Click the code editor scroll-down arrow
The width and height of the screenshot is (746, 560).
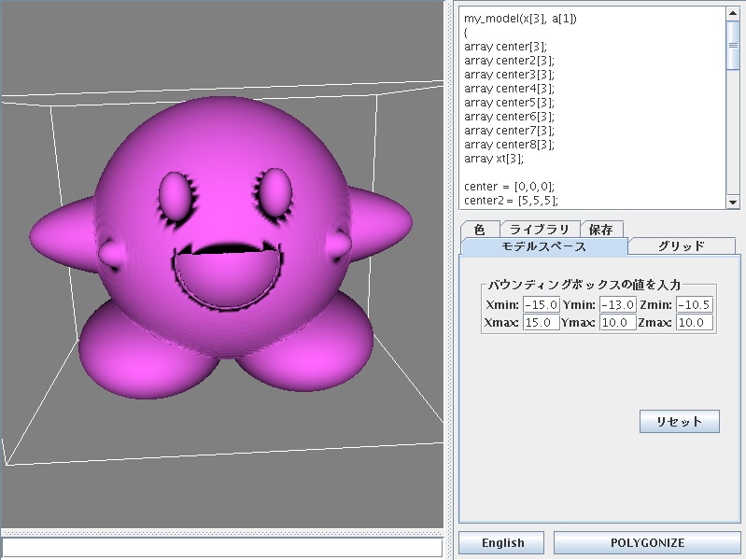pyautogui.click(x=733, y=203)
